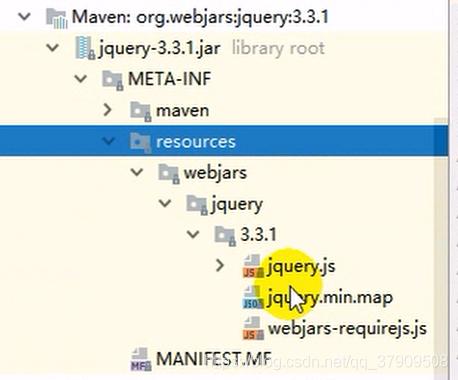The image size is (458, 380).
Task: Click the jquery folder icon
Action: point(197,205)
